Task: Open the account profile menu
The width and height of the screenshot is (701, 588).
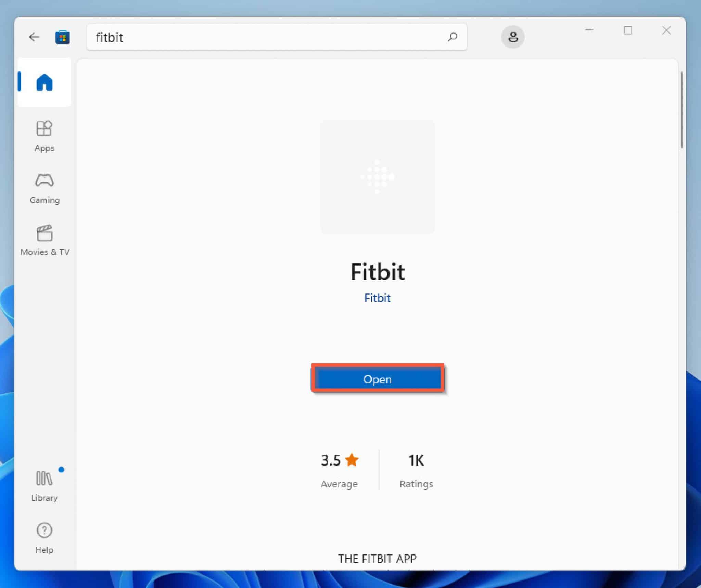Action: tap(512, 37)
